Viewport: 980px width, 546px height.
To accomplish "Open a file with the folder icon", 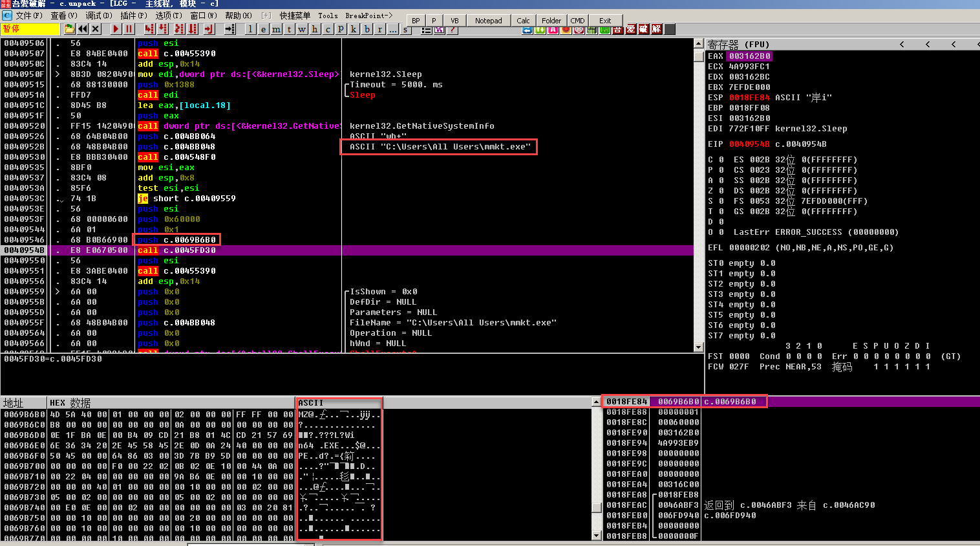I will (70, 29).
